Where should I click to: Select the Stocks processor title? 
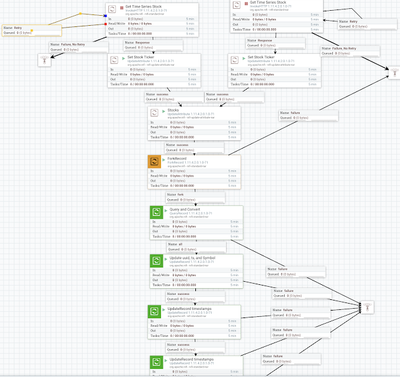tap(173, 110)
